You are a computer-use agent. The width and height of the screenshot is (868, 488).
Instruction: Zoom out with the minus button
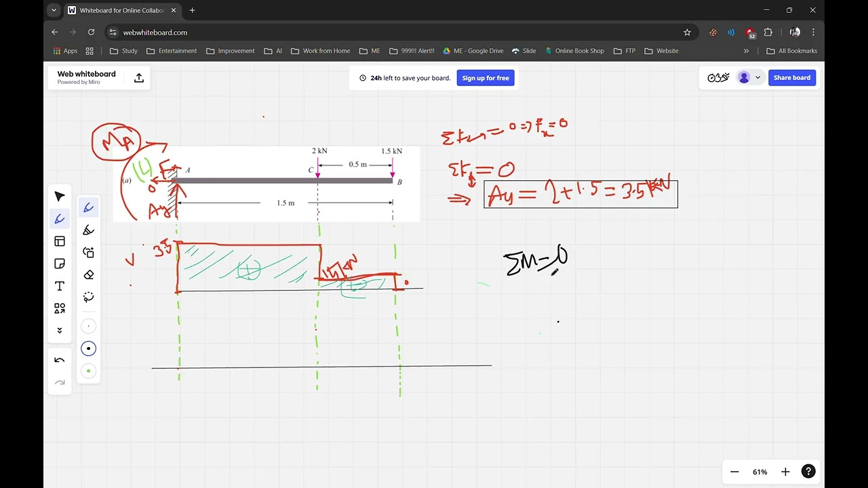734,472
